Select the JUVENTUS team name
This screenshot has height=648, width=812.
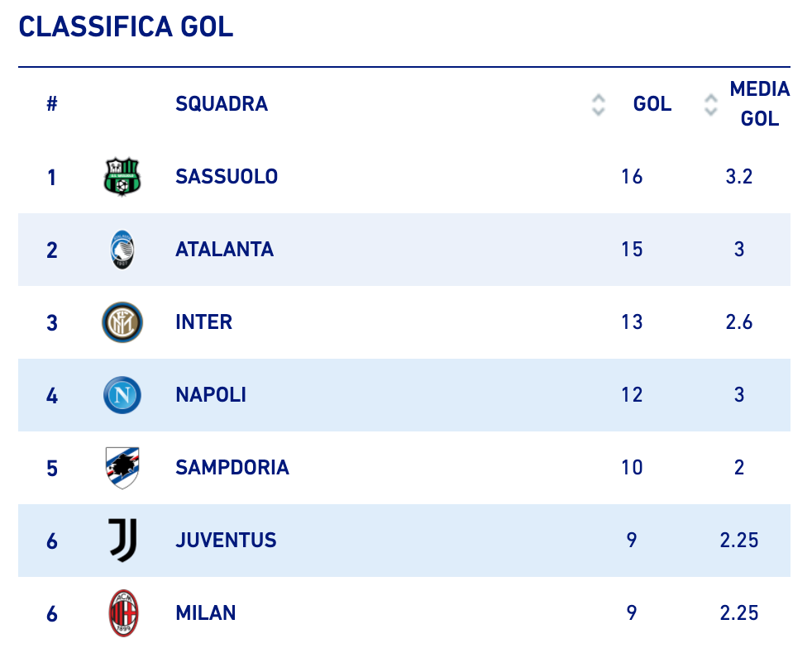click(x=226, y=541)
